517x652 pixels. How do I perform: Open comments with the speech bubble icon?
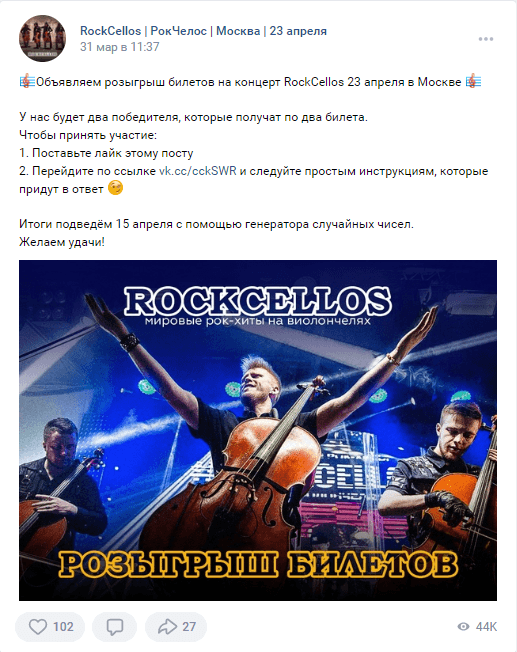click(114, 627)
